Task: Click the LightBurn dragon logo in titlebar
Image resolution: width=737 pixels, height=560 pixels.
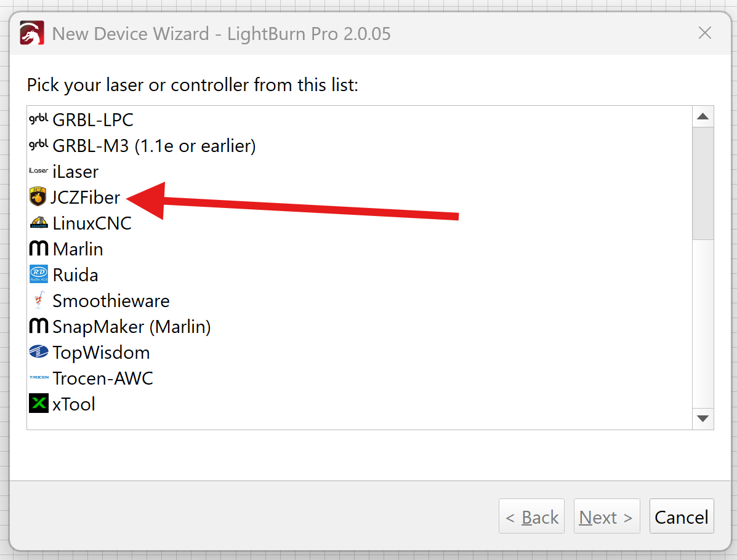Action: [x=31, y=33]
